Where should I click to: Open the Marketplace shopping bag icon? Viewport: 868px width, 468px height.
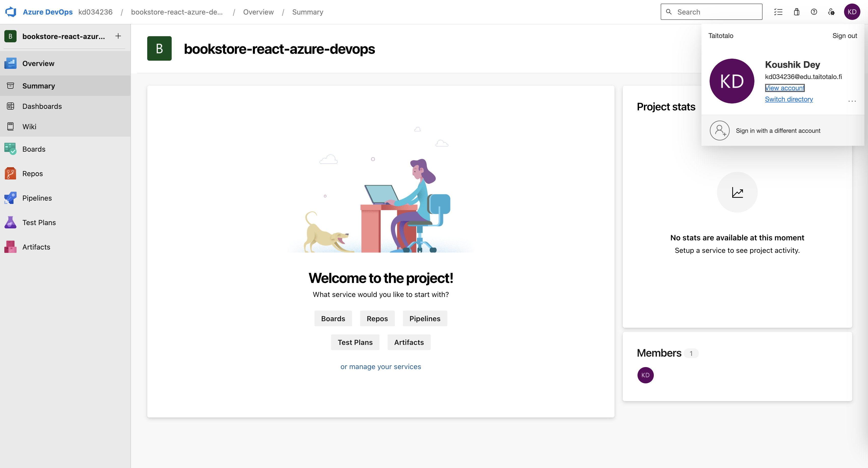[796, 12]
